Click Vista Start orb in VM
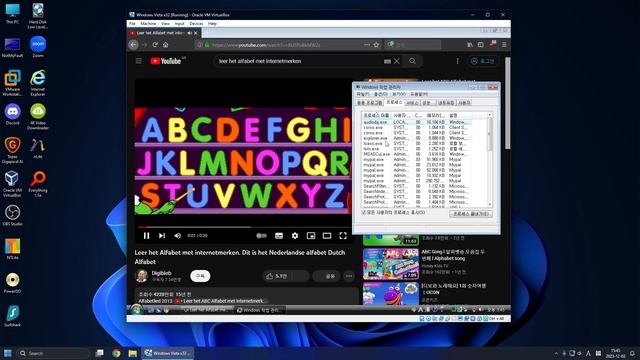 [136, 310]
